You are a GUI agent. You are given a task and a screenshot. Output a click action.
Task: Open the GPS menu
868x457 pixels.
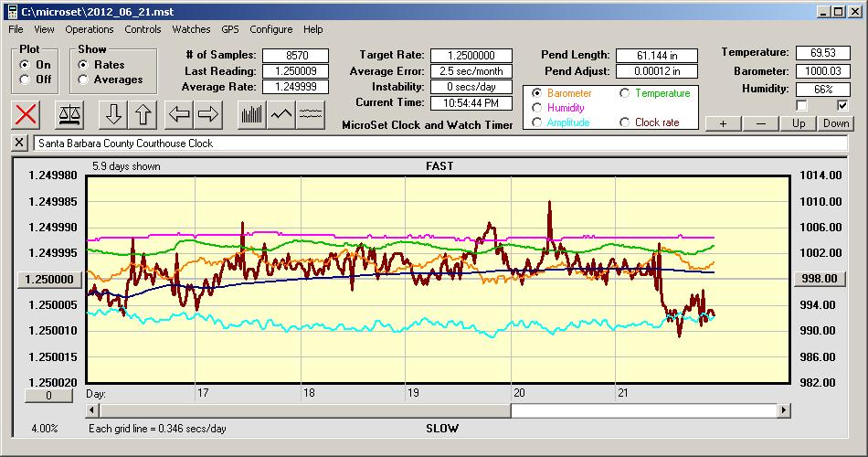tap(229, 29)
